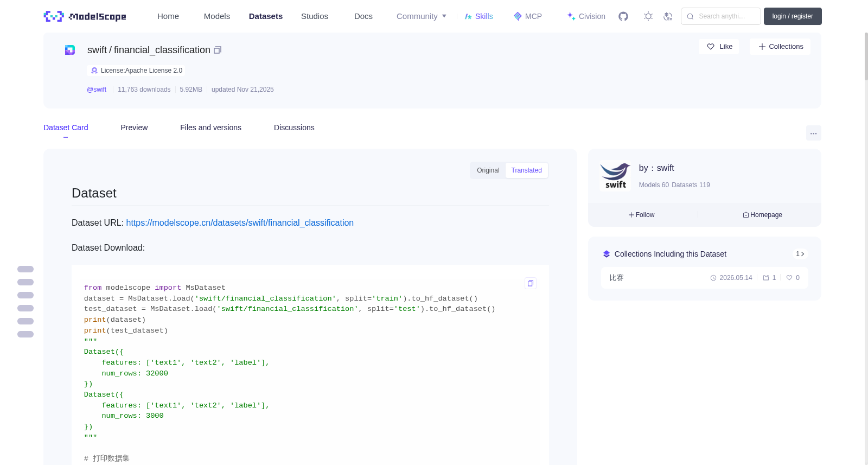Click the heart icon in the Like button
Viewport: 868px width, 465px height.
coord(711,47)
